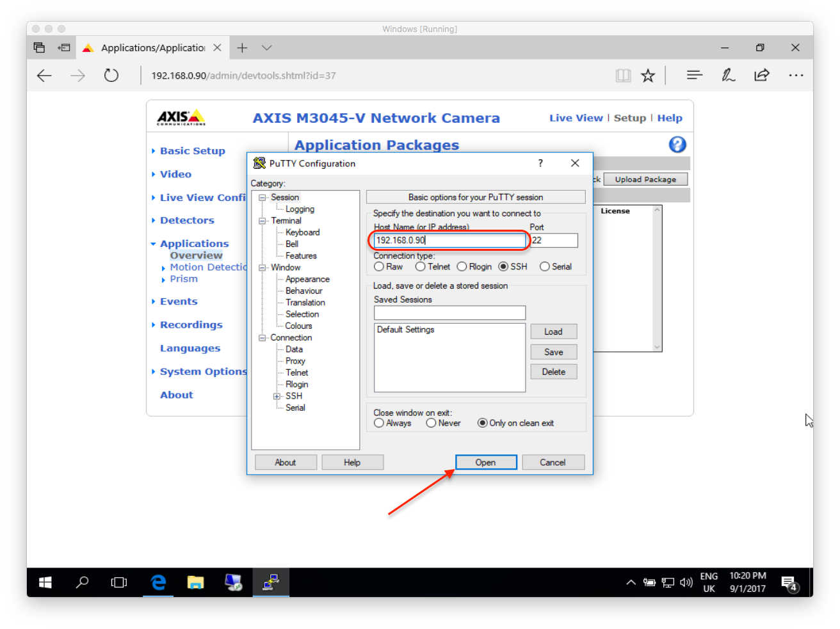Click the Port number field

click(x=554, y=240)
